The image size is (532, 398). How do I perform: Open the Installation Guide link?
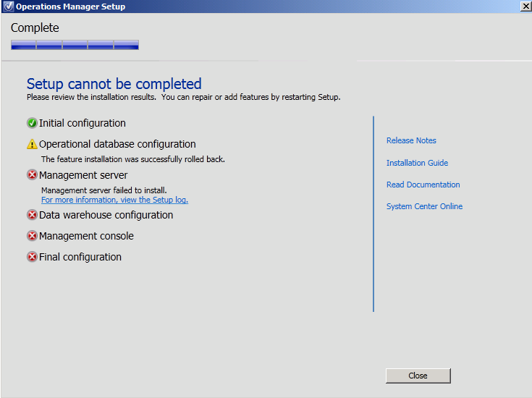click(x=417, y=163)
